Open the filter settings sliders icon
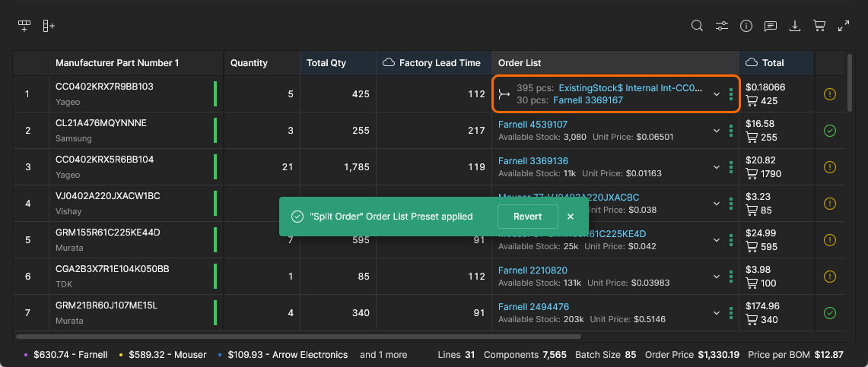The width and height of the screenshot is (868, 367). point(721,26)
